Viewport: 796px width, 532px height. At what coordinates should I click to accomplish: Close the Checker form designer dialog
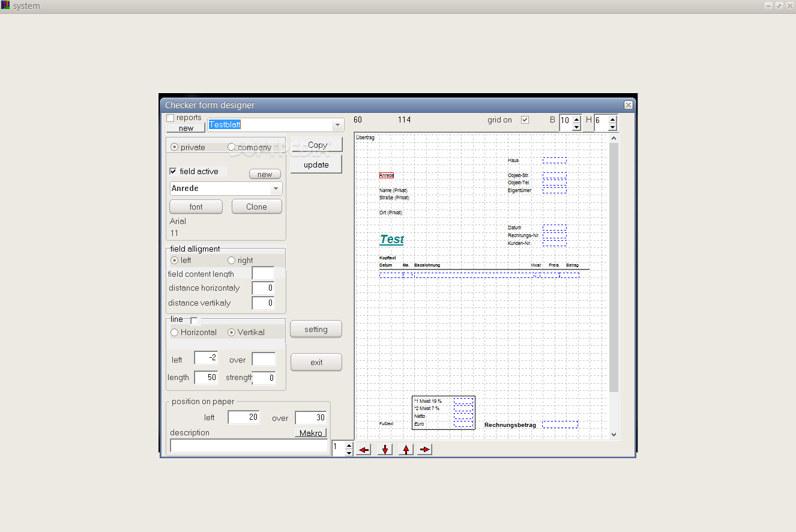[x=628, y=105]
